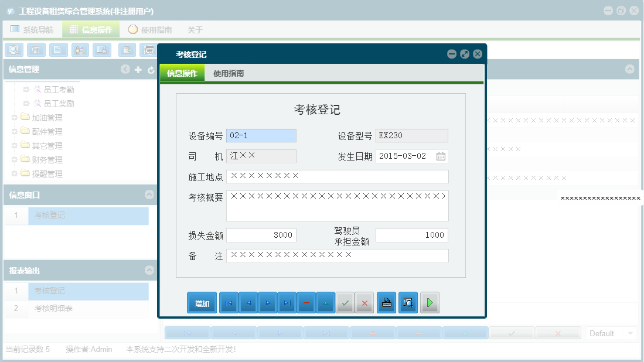Click the green run arrow in the dialog

coord(430,303)
